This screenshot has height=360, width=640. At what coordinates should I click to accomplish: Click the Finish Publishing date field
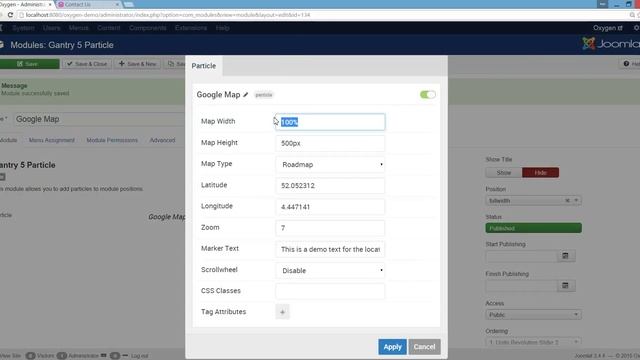click(521, 286)
